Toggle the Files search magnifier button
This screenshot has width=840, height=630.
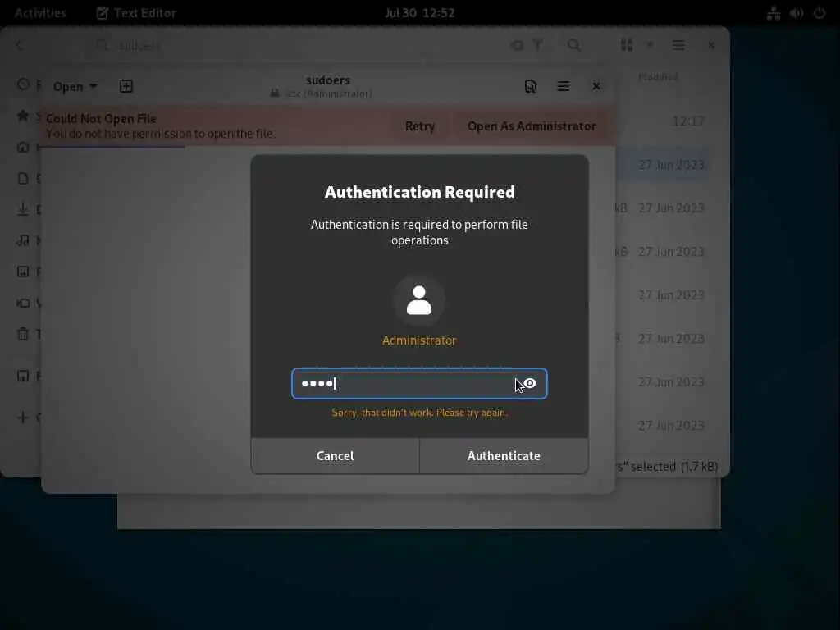point(573,46)
